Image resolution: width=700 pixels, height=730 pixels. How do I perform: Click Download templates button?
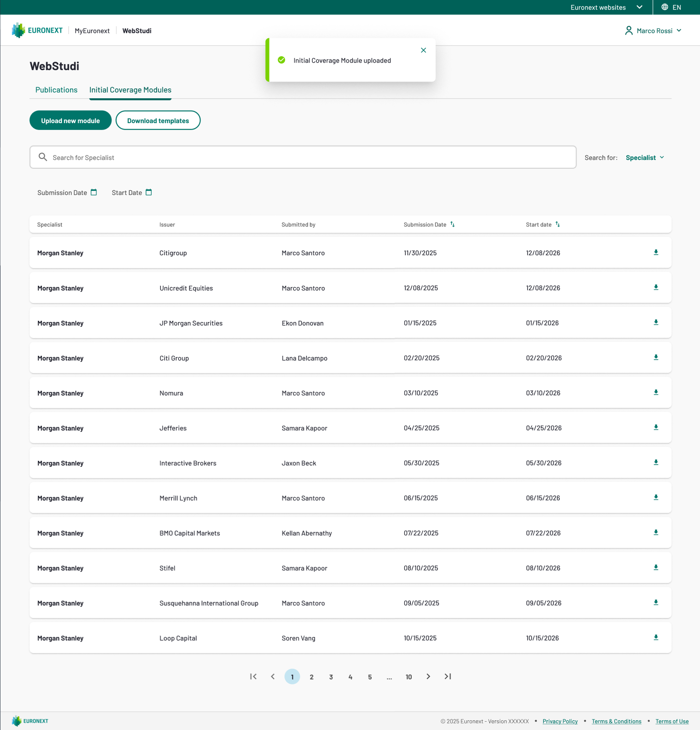pyautogui.click(x=158, y=120)
